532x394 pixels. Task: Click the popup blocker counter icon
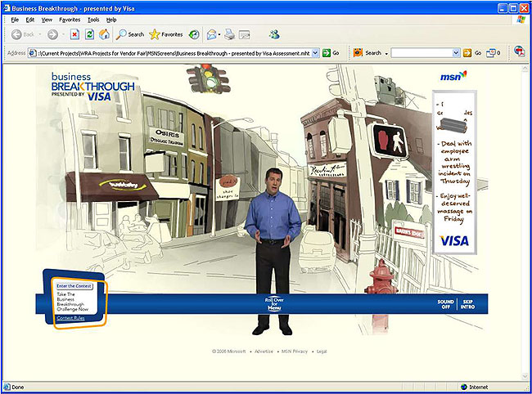coord(491,53)
